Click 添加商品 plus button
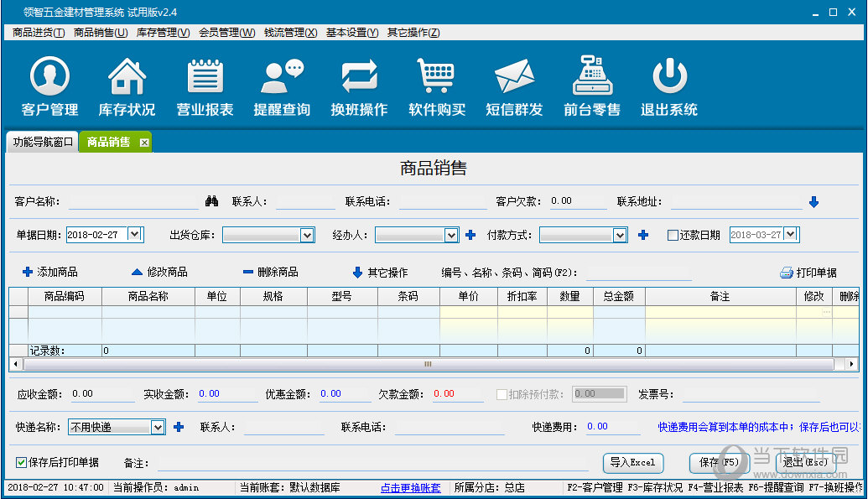868x499 pixels. (x=49, y=272)
